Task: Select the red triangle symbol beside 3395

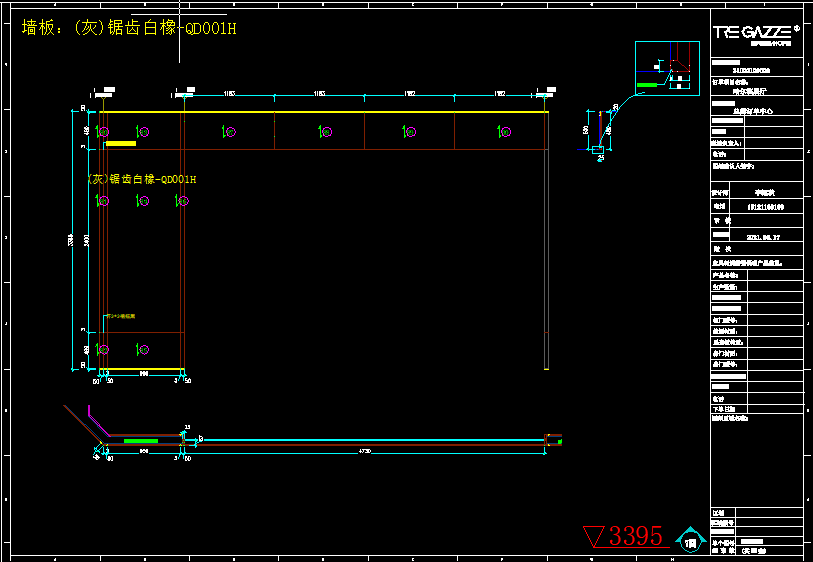Action: (x=593, y=537)
